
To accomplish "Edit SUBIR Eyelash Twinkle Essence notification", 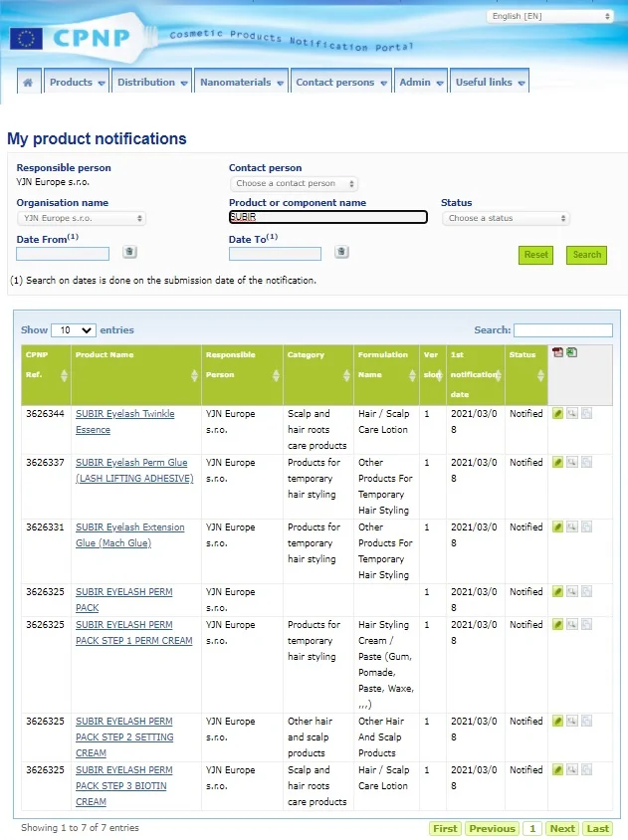I will (557, 414).
